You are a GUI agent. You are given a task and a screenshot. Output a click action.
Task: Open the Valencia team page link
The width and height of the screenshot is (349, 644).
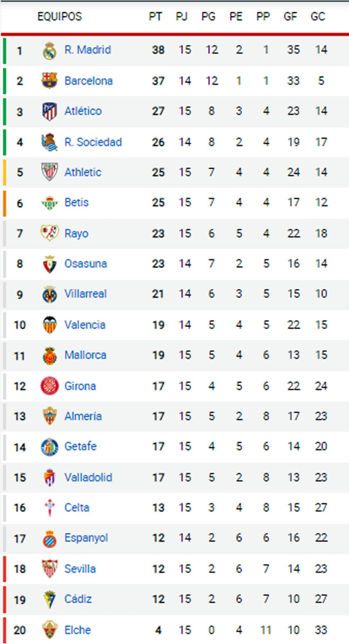85,325
